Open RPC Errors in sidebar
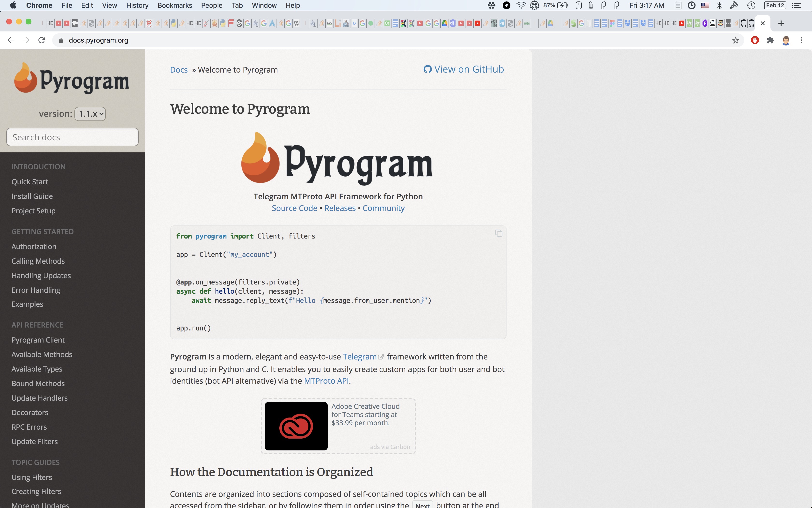Image resolution: width=812 pixels, height=508 pixels. pyautogui.click(x=29, y=427)
